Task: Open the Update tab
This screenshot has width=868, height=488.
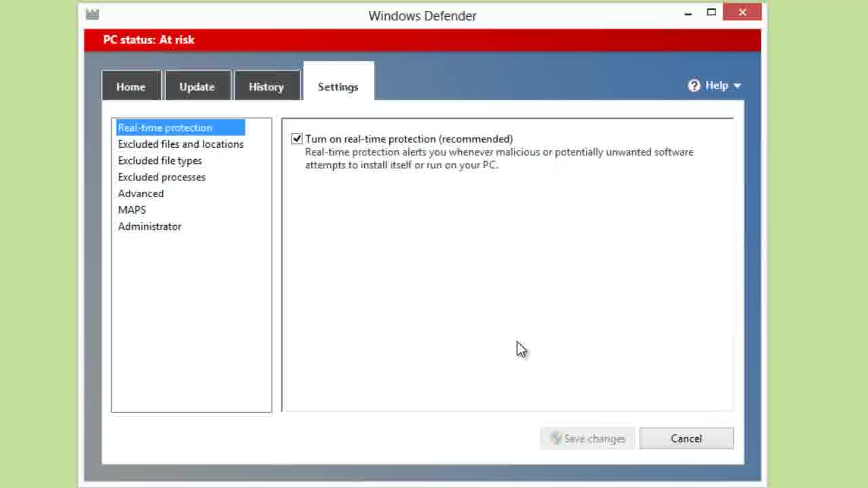Action: [x=197, y=87]
